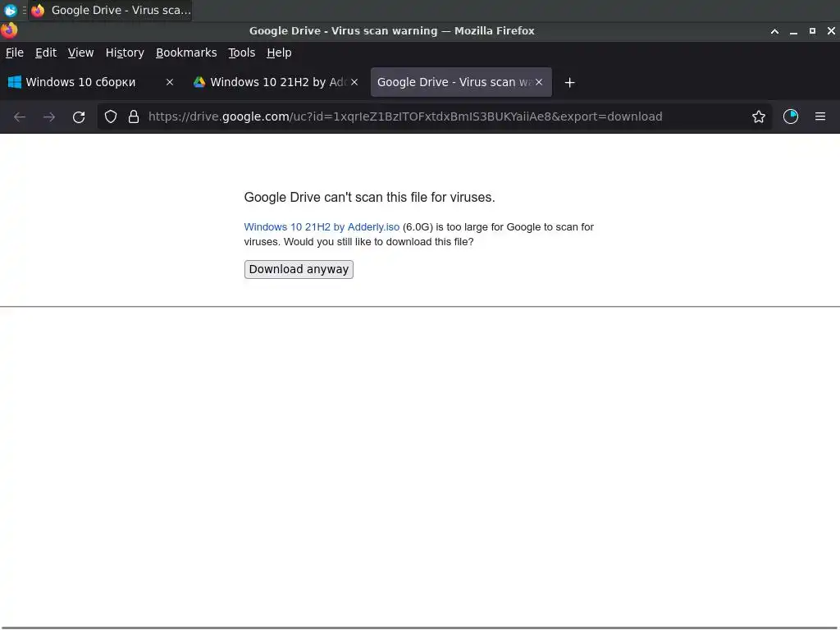Open the File menu
Viewport: 840px width, 630px height.
tap(15, 52)
